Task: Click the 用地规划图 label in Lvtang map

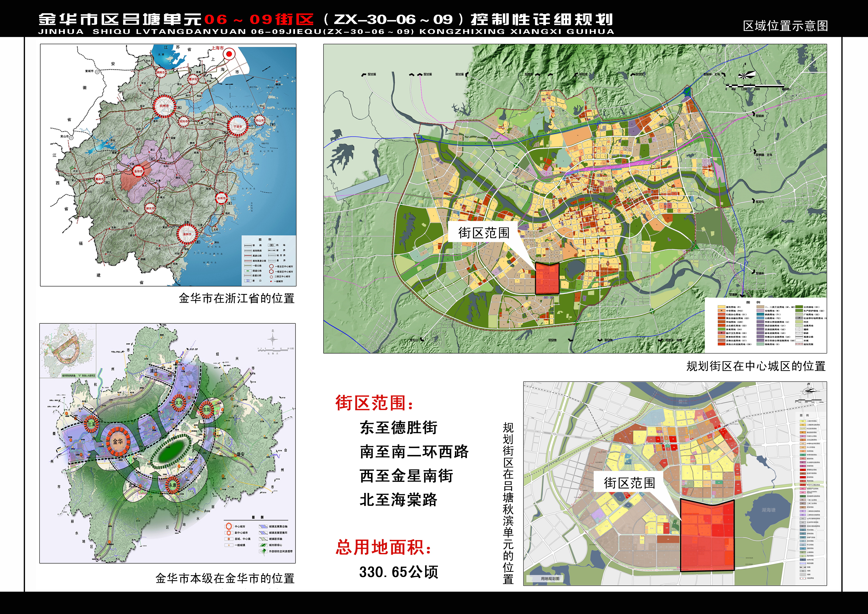Action: [x=550, y=578]
